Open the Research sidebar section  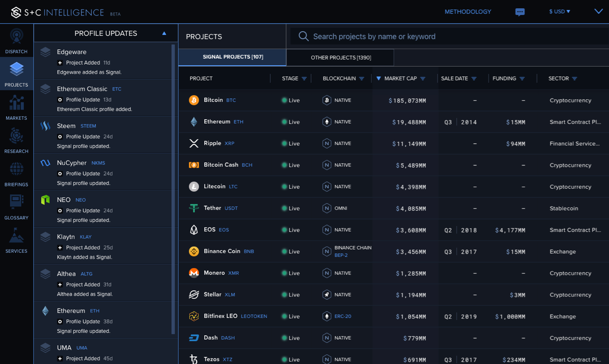click(16, 140)
